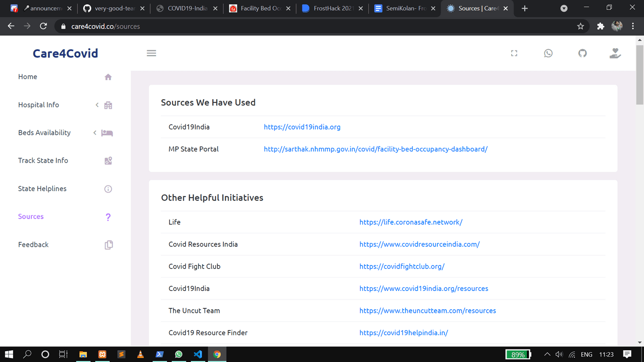This screenshot has width=644, height=362.
Task: Open State Helplines page
Action: point(42,189)
